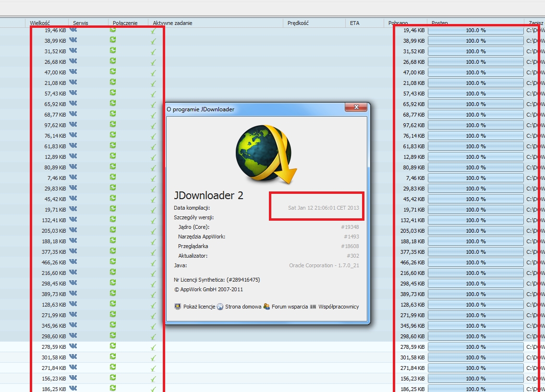The image size is (545, 392).
Task: Click the green connection icon in the 301,58 KiB row
Action: tap(113, 356)
